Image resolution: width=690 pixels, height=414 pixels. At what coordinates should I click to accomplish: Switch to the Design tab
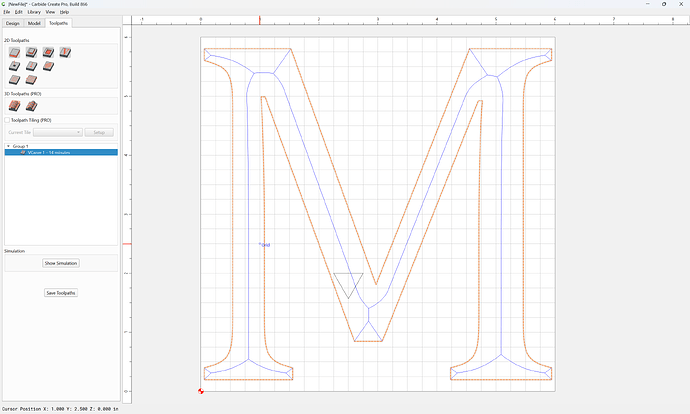(x=13, y=23)
